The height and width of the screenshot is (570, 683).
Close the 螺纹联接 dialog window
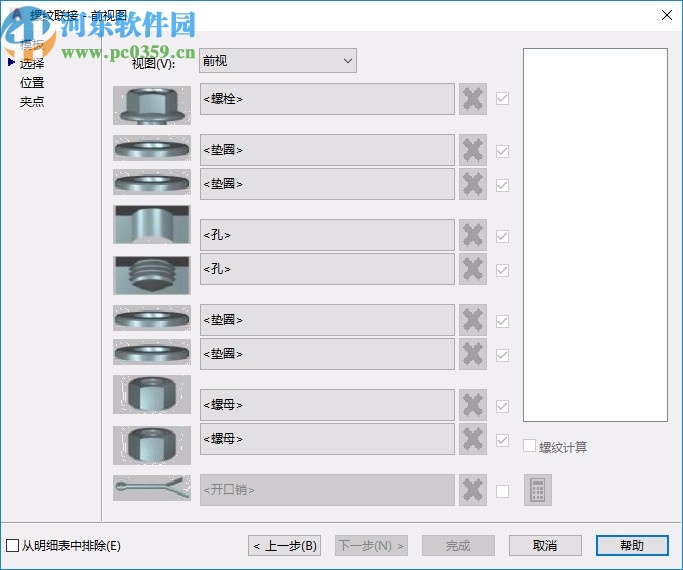[666, 15]
